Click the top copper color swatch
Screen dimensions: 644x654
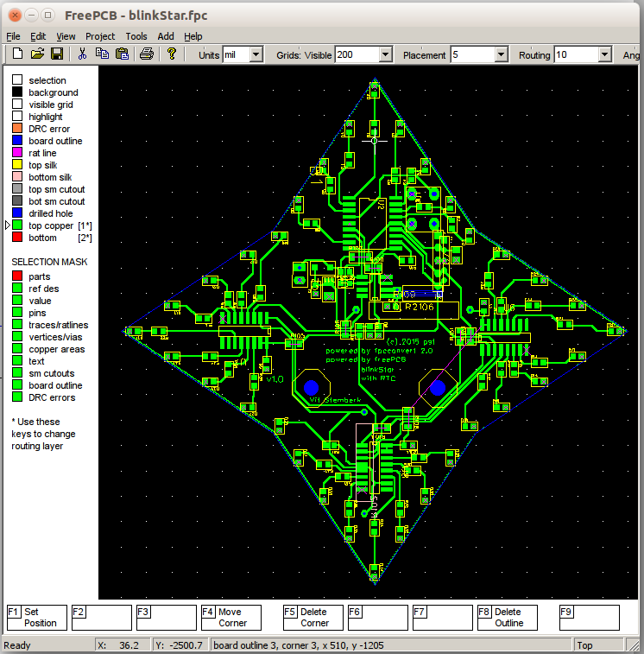coord(17,225)
